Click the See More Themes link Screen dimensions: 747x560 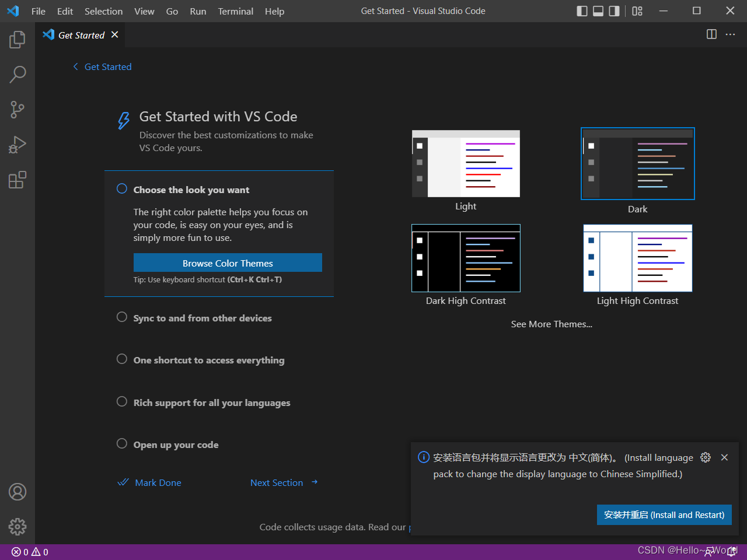(551, 324)
